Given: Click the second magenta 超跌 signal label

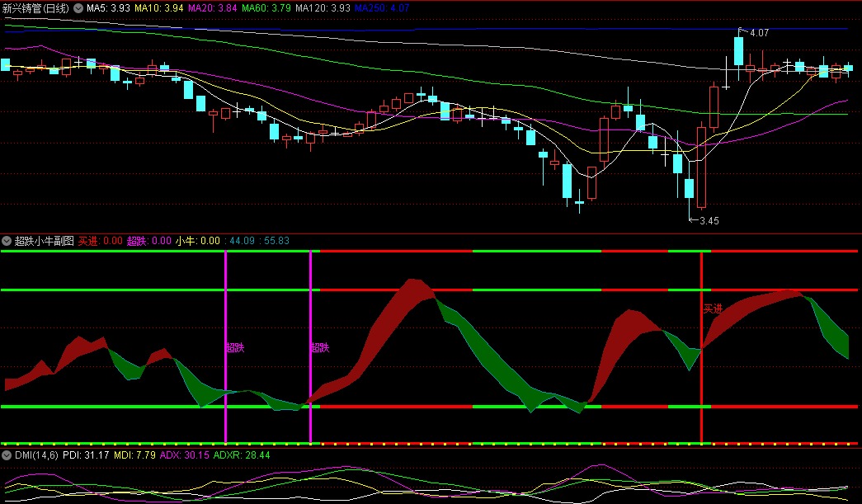Looking at the screenshot, I should (320, 347).
